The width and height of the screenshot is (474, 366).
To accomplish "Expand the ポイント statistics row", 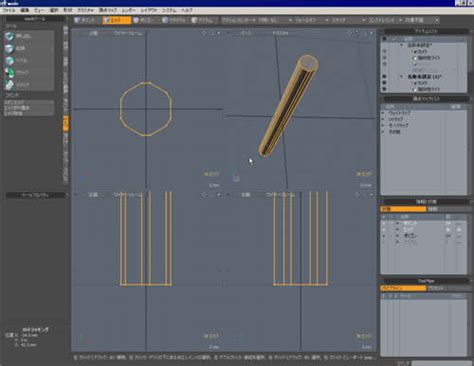I will 397,223.
